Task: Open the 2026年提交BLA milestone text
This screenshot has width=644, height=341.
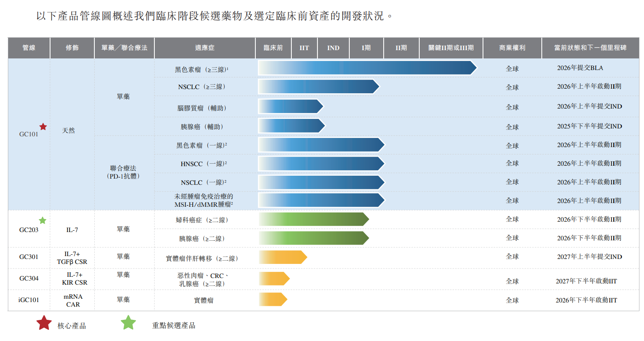Action: coord(580,68)
